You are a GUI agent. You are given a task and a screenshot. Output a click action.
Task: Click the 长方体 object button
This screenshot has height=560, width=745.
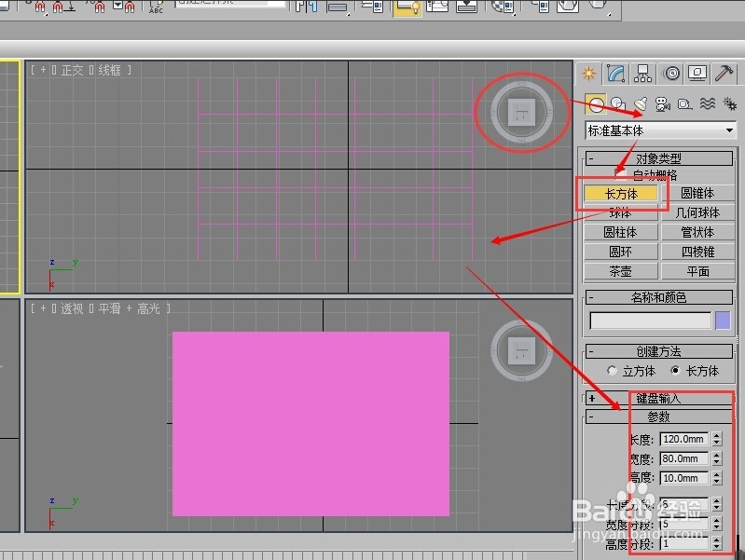[x=620, y=193]
